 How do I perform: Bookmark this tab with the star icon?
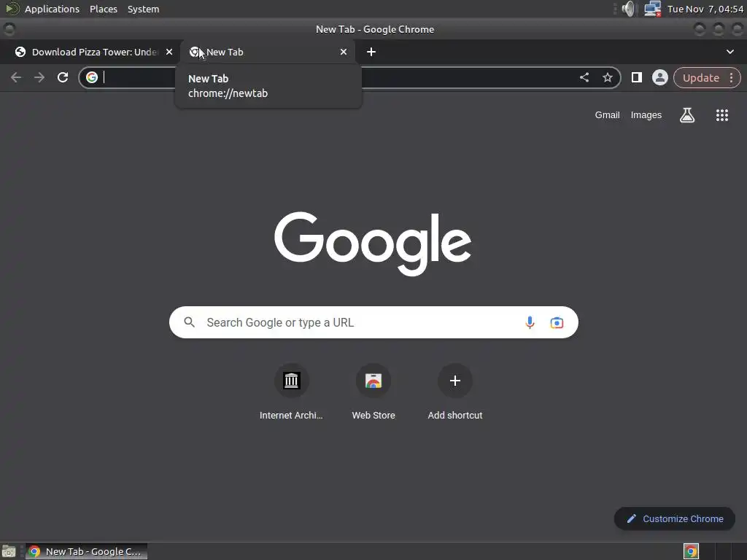[x=608, y=77]
